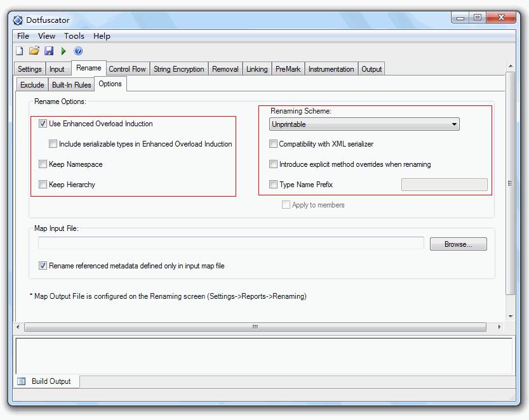Click the Dotfuscator title bar logo icon
This screenshot has width=529, height=420.
pos(18,20)
